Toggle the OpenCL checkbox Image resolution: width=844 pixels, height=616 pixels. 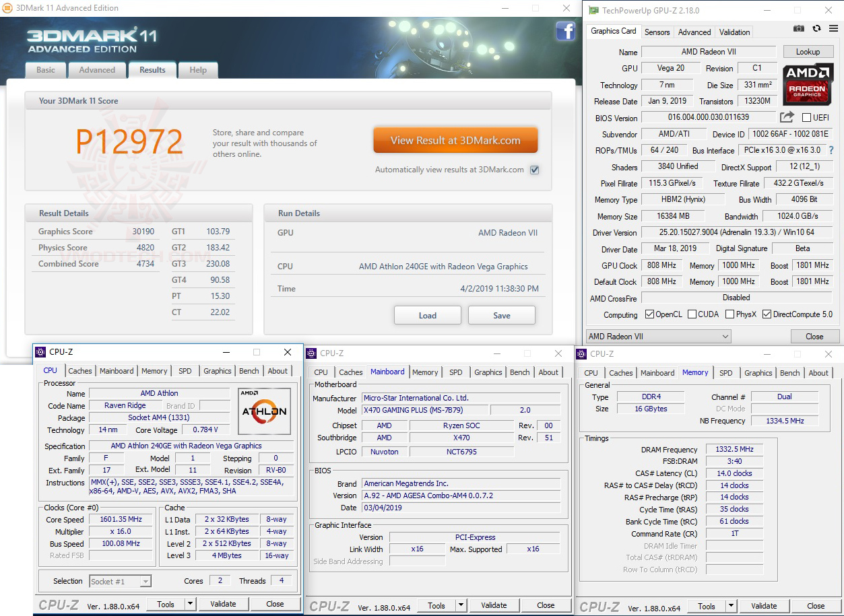649,314
